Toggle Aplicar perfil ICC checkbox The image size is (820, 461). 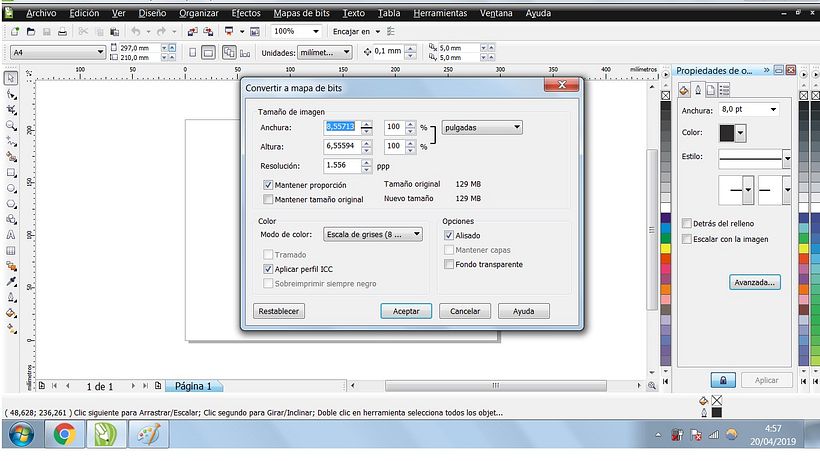[x=268, y=269]
